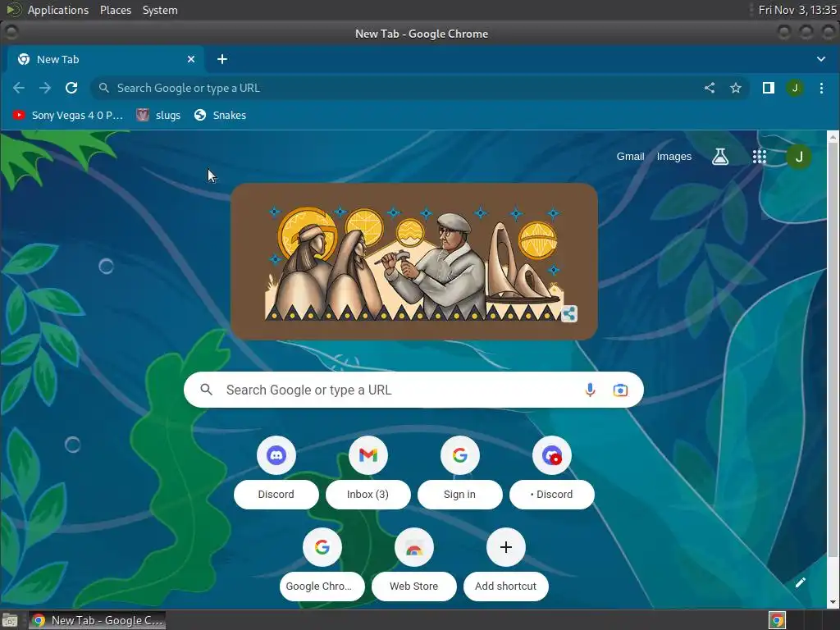840x630 pixels.
Task: Open the Discord shortcut with red notification badge
Action: [x=552, y=455]
